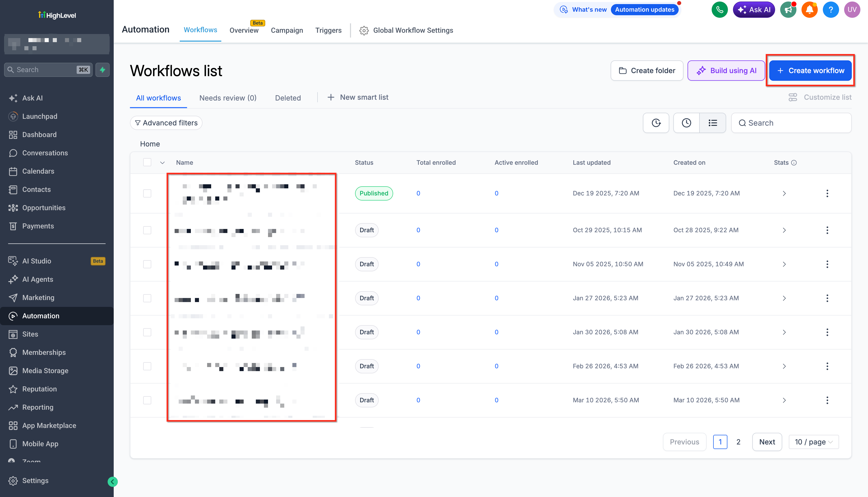Expand stats chevron for Dec 19 2025 row

pos(784,193)
